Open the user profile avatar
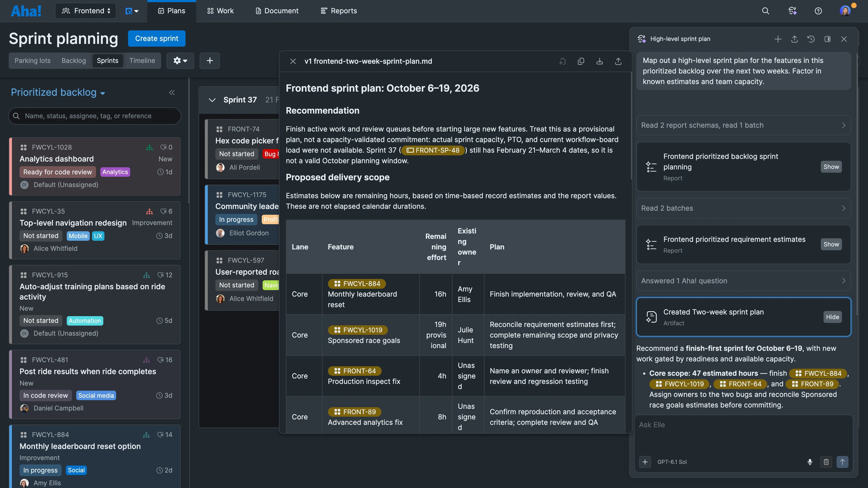 pos(845,11)
